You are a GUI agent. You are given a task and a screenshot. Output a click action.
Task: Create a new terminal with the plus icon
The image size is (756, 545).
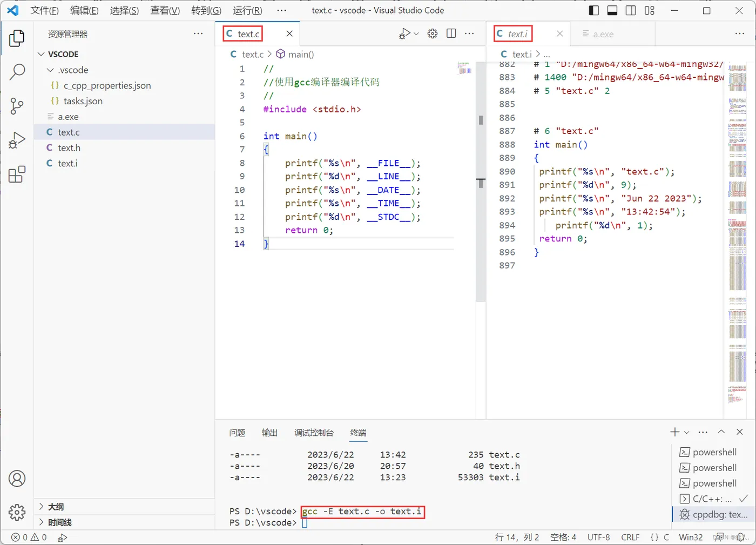point(675,432)
